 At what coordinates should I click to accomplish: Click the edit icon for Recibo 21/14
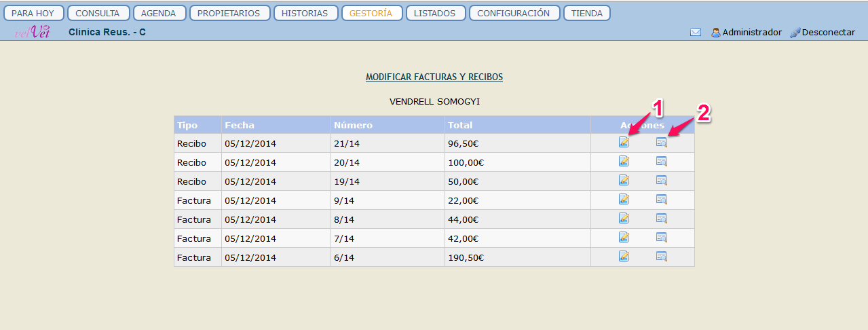624,142
